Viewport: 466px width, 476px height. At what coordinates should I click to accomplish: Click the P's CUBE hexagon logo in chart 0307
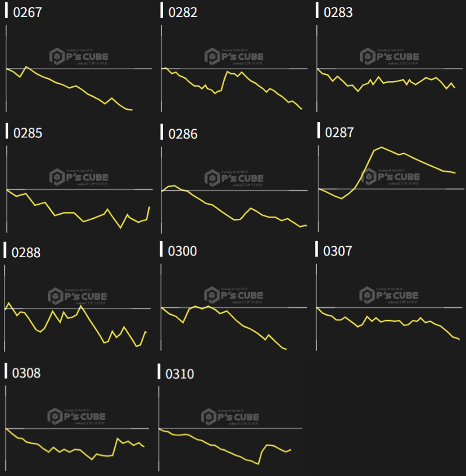point(367,295)
